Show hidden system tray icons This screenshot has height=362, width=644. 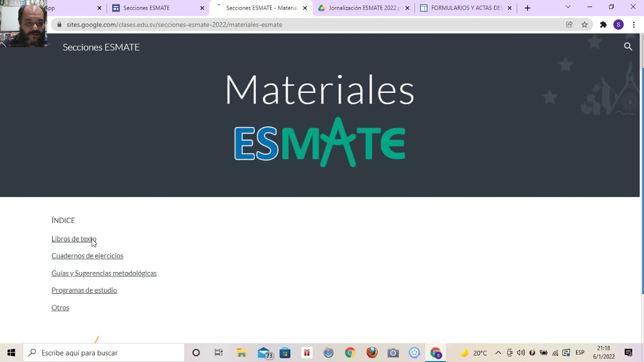[498, 352]
